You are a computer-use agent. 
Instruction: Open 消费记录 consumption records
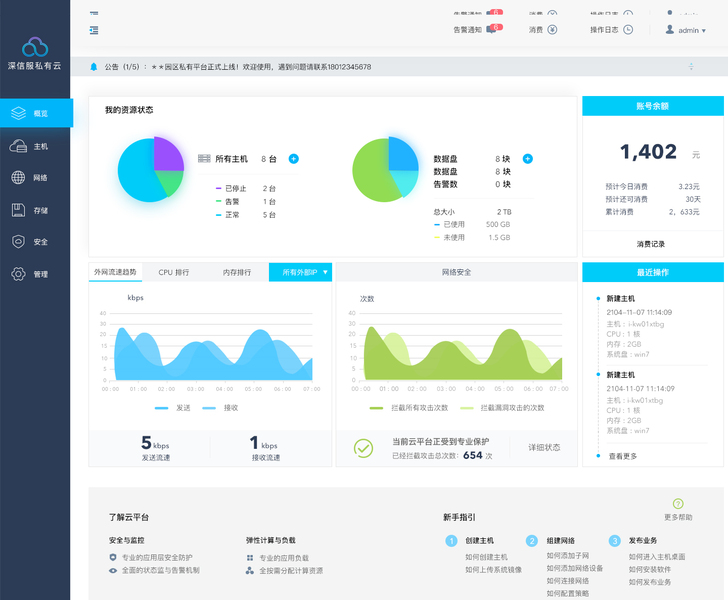(x=650, y=244)
